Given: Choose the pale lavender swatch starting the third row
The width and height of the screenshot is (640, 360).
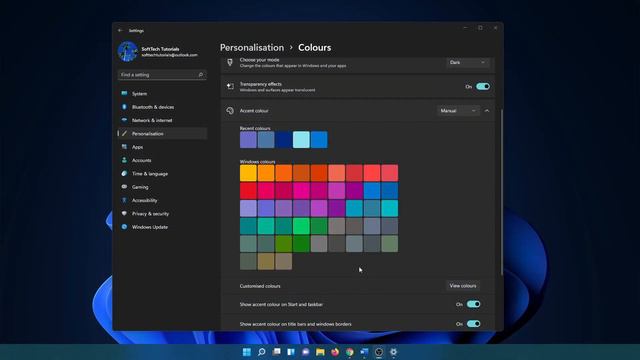Looking at the screenshot, I should tap(248, 208).
